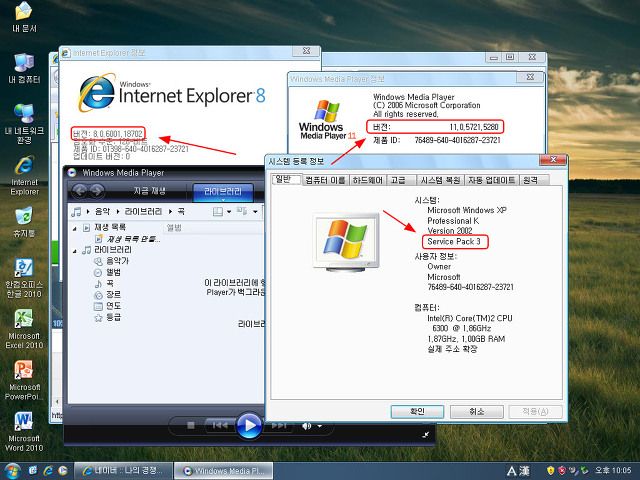Open the Internet Explorer desktop shortcut
Image resolution: width=640 pixels, height=480 pixels.
(24, 175)
